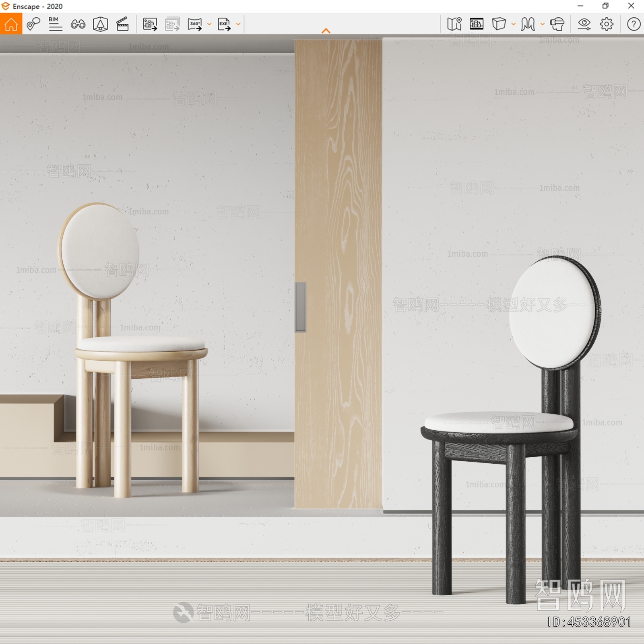
Task: Click the sliding door handle in viewport
Action: click(x=300, y=307)
